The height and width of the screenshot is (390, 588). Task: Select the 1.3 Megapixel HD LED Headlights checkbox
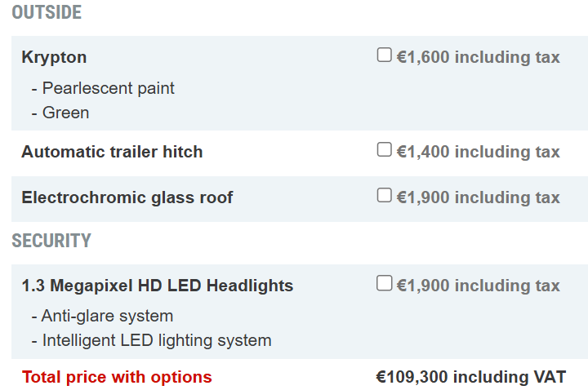[385, 285]
